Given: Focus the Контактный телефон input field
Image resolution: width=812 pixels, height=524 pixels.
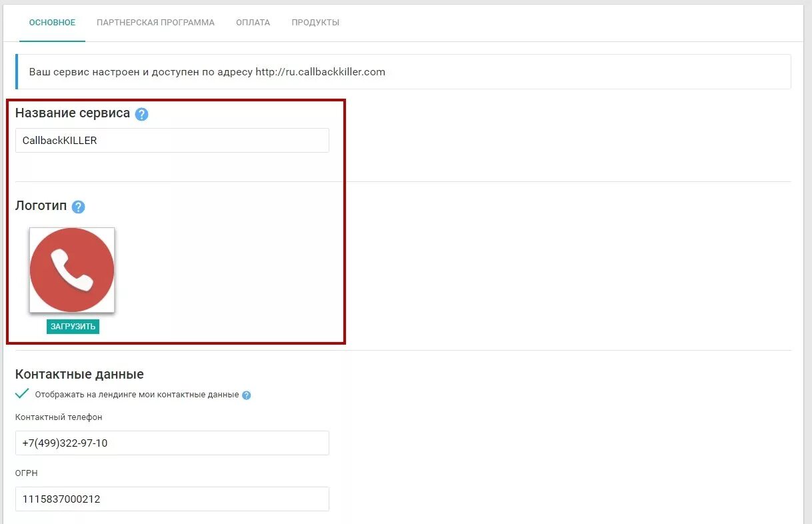Looking at the screenshot, I should (x=172, y=443).
